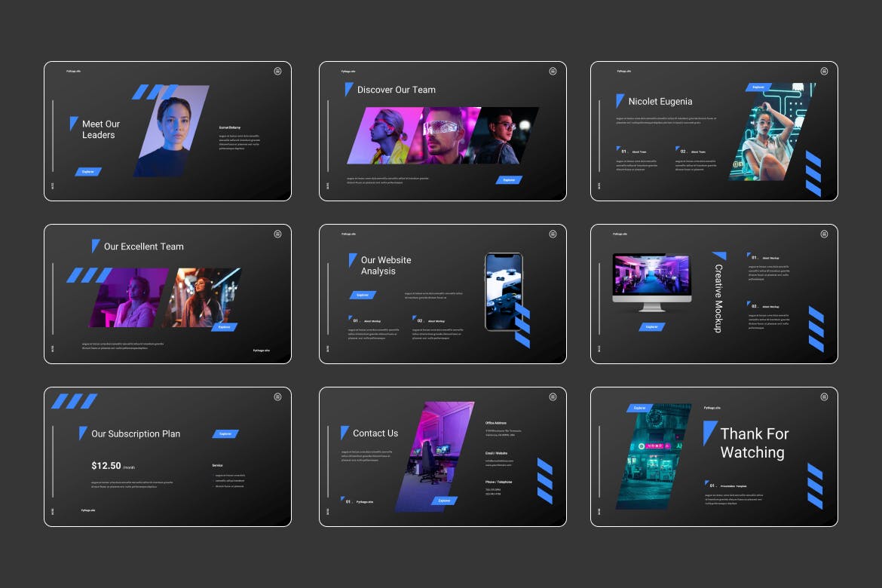Image resolution: width=882 pixels, height=588 pixels.
Task: Open menu icon on Thank For Watching slide
Action: tap(824, 397)
